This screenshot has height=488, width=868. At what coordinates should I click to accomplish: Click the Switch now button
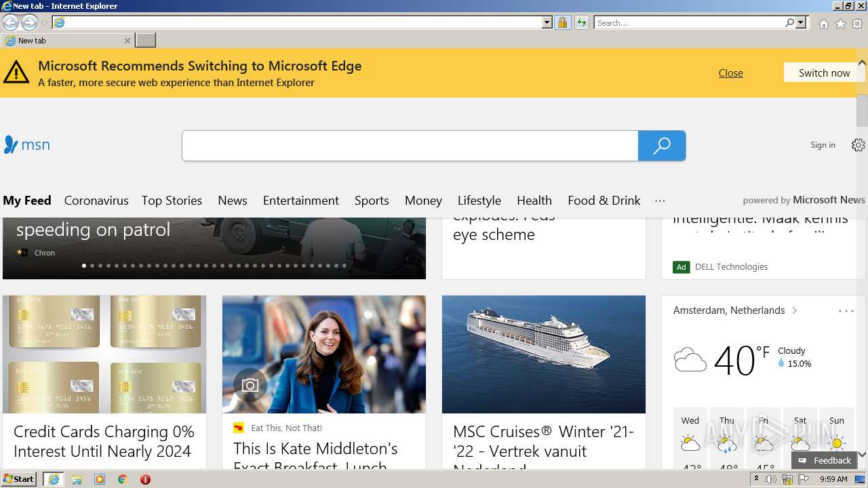pos(824,73)
